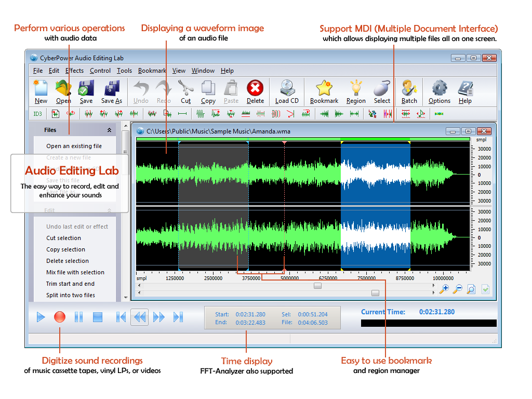
Task: Click the red-green concentric arcs effect icon
Action: pos(276,114)
